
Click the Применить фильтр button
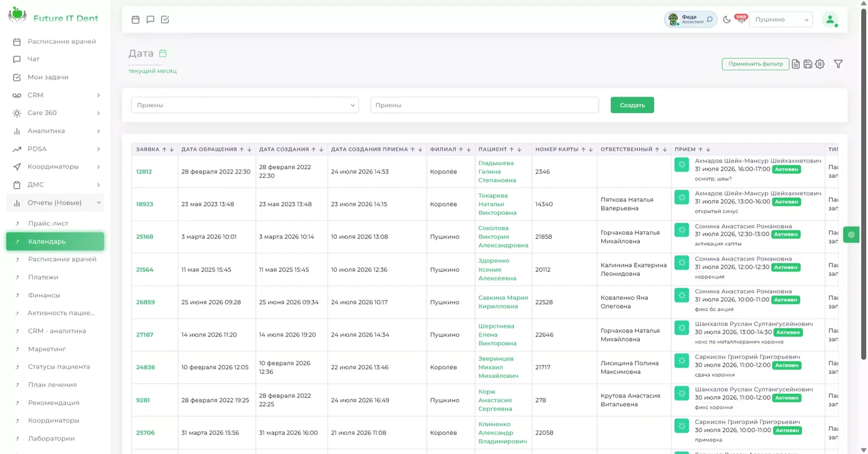755,64
